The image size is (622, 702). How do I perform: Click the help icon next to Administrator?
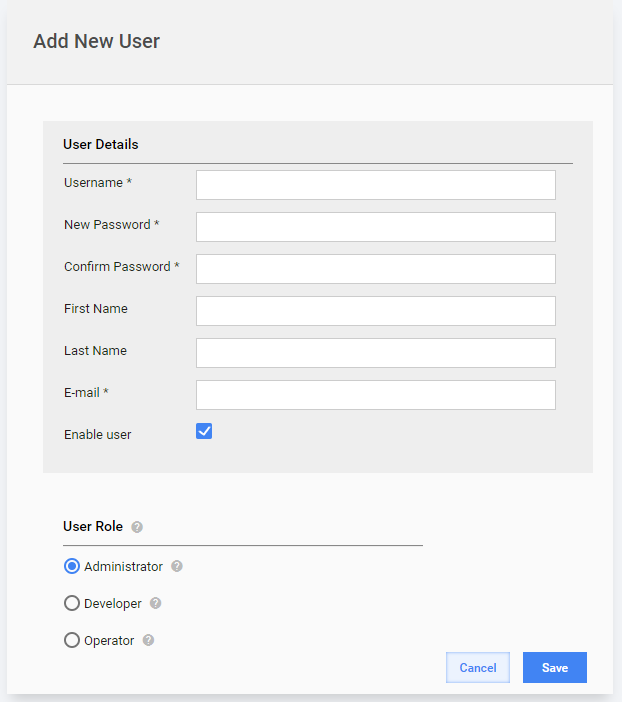(177, 566)
